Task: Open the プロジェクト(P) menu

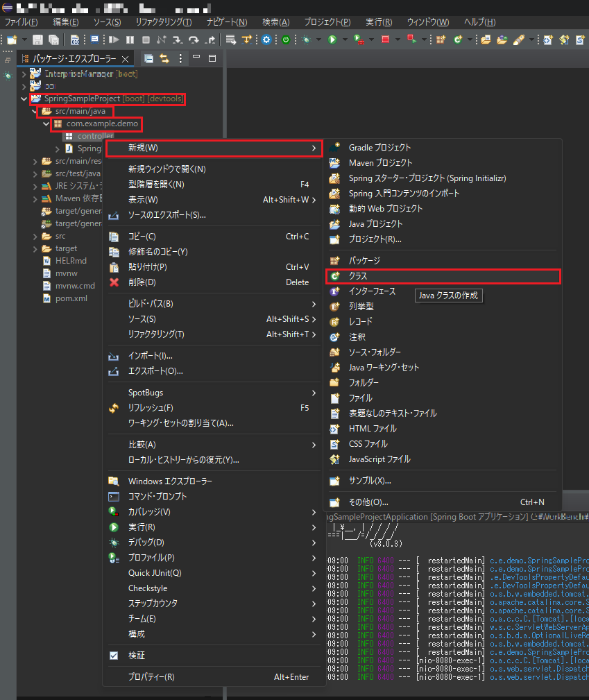Action: click(x=327, y=22)
